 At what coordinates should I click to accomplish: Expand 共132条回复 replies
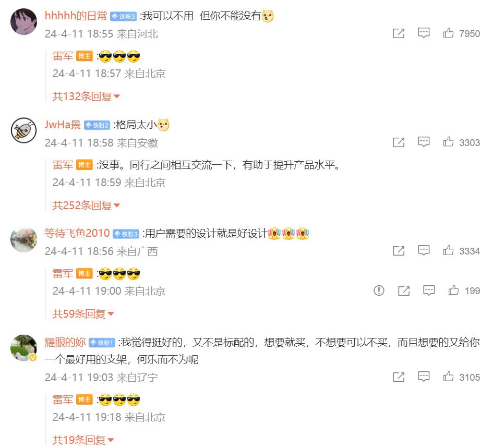pos(86,96)
